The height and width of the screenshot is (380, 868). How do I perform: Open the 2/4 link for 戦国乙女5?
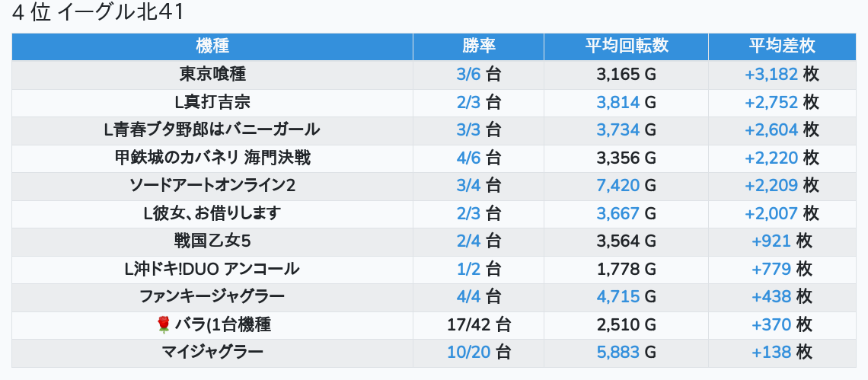pos(468,241)
